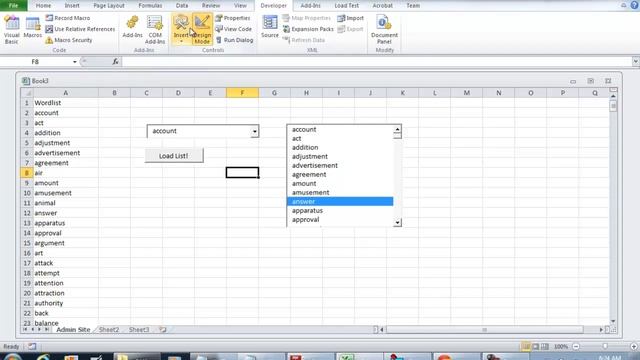Screen dimensions: 640x360
Task: Click the horizontal scrollbar thumb
Action: (x=484, y=329)
